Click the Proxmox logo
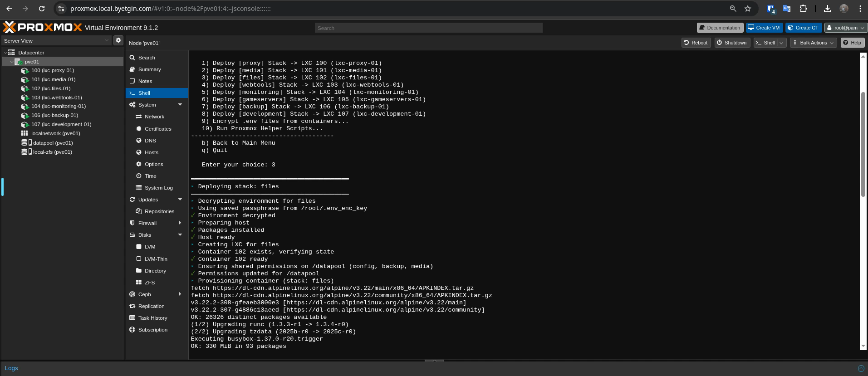Image resolution: width=868 pixels, height=376 pixels. (x=42, y=27)
